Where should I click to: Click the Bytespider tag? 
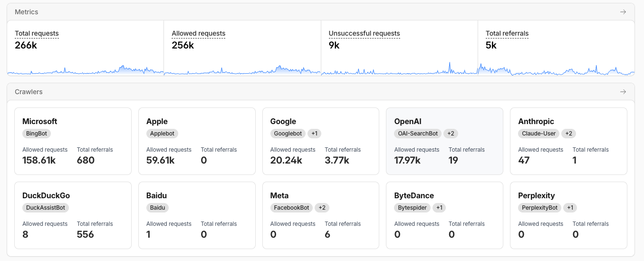[x=413, y=208]
